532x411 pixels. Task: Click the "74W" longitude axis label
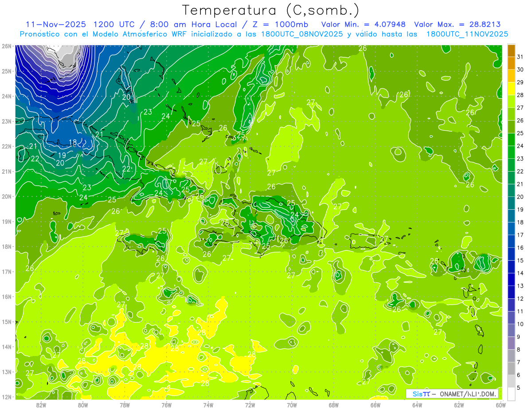(208, 404)
